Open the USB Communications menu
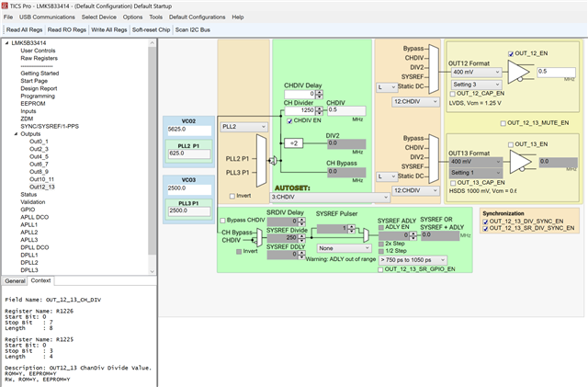 point(47,17)
